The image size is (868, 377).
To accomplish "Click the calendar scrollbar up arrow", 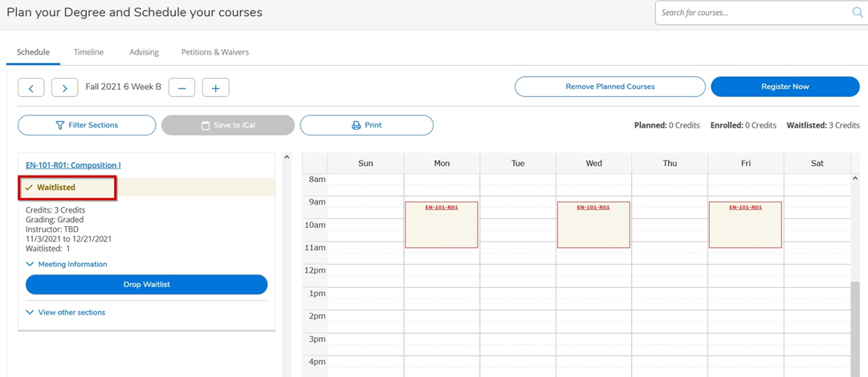I will tap(855, 179).
